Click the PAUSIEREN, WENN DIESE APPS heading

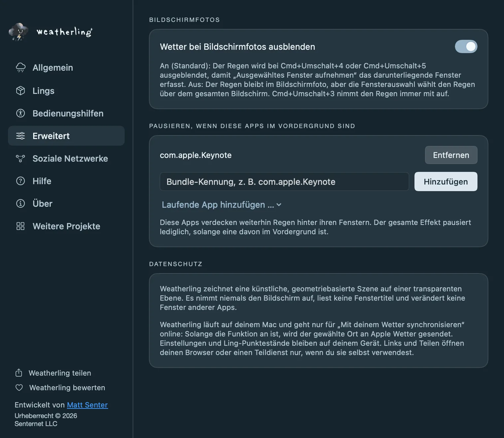click(252, 126)
